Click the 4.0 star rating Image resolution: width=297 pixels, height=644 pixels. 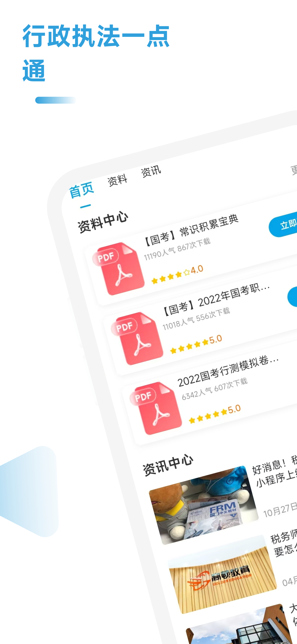[177, 275]
